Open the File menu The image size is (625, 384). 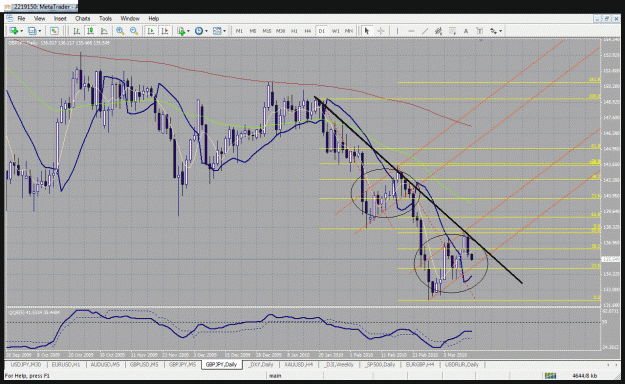[21, 18]
